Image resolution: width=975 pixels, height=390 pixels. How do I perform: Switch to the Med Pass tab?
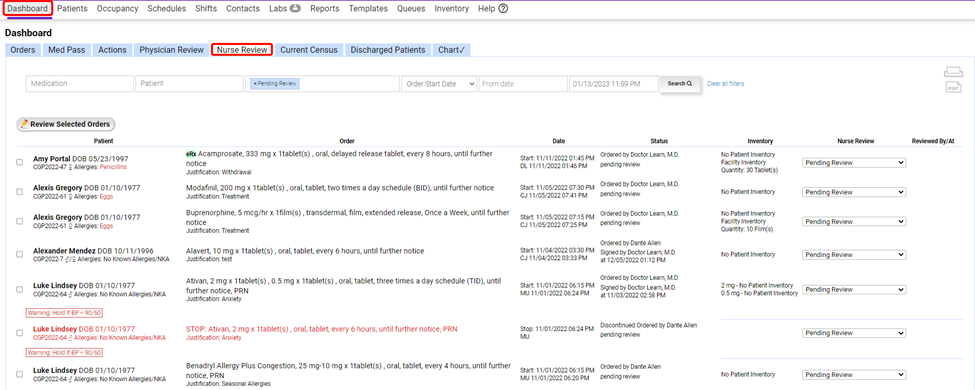tap(67, 50)
